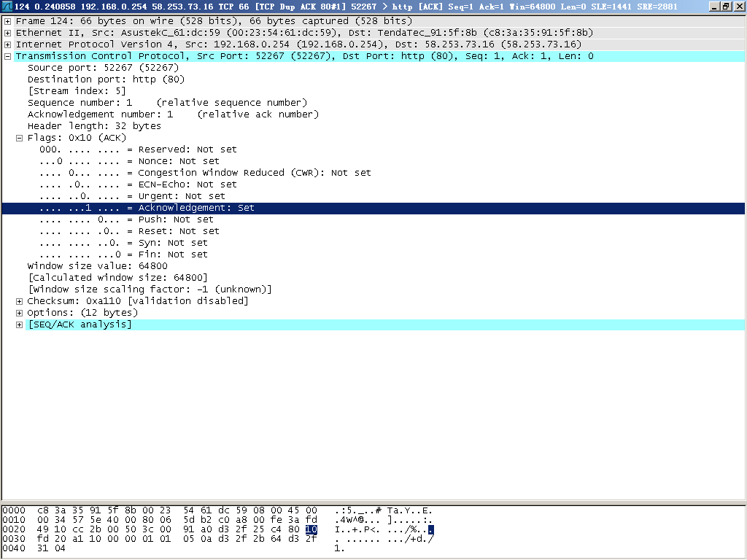Expand the Checksum: 0xa110 node
The height and width of the screenshot is (560, 747).
tap(19, 301)
